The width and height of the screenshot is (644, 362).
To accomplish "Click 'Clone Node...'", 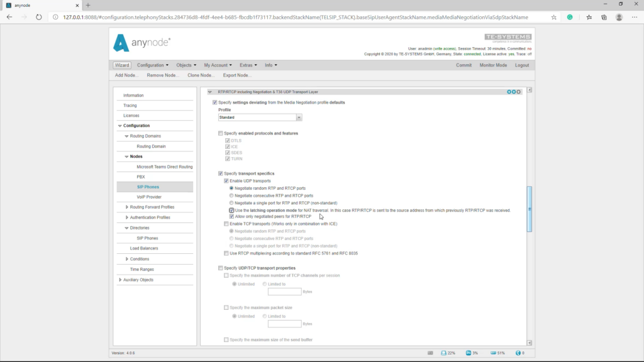I will (x=201, y=75).
